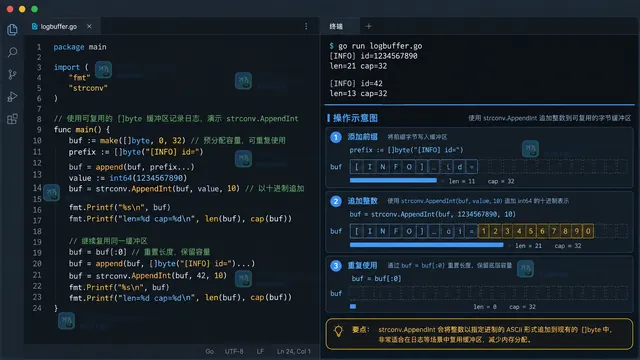The height and width of the screenshot is (360, 640).
Task: Close the logbuffer.go editor tab
Action: click(89, 26)
